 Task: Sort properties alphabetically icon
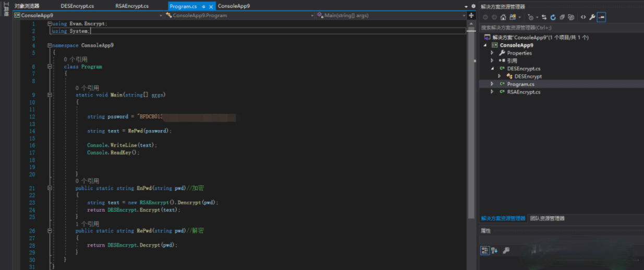(494, 251)
